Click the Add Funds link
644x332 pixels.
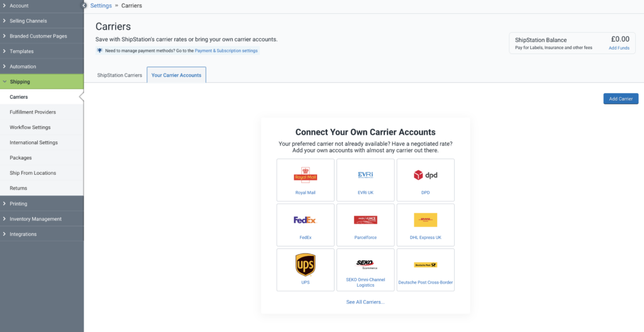[619, 48]
